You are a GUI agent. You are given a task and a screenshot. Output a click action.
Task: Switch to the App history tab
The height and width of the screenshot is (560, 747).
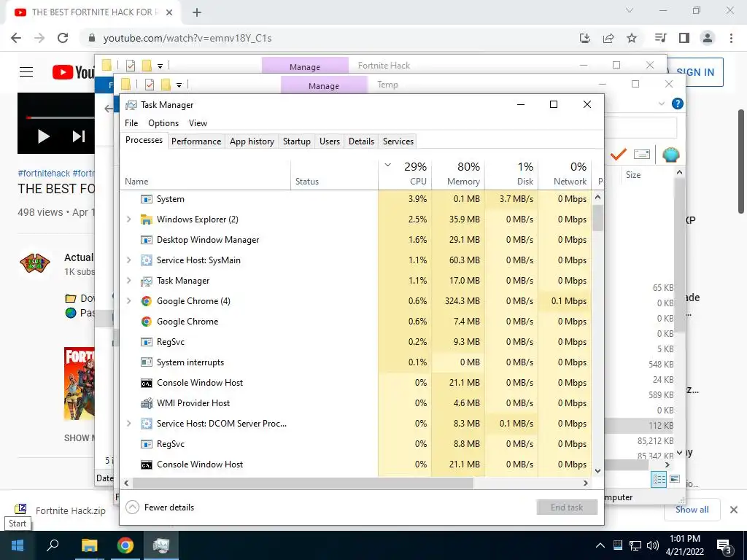[252, 141]
